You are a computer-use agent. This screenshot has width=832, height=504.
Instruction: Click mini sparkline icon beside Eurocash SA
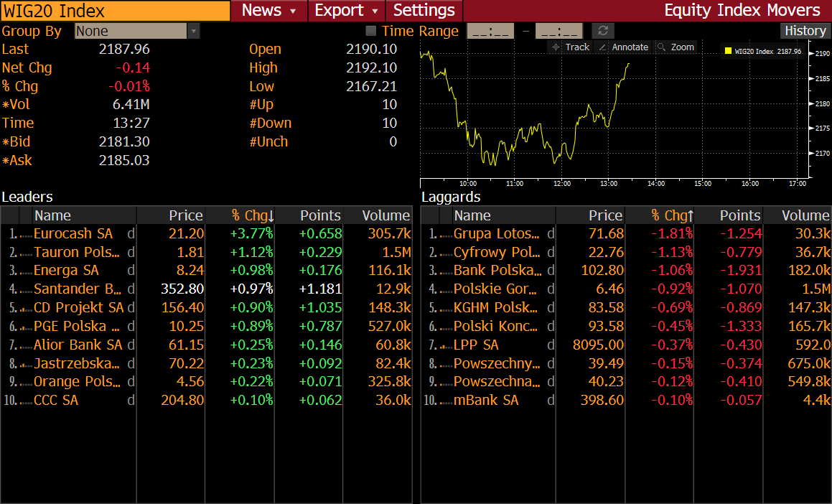[x=26, y=234]
